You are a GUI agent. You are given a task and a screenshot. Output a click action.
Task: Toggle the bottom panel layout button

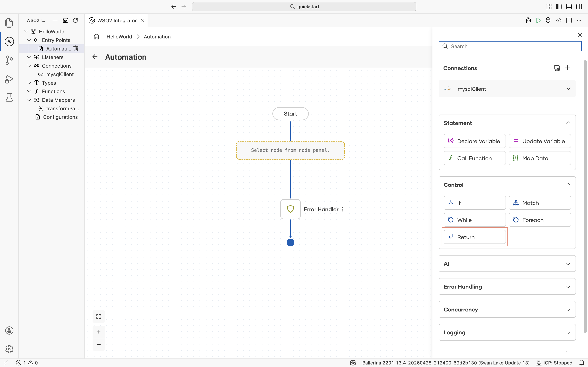569,7
